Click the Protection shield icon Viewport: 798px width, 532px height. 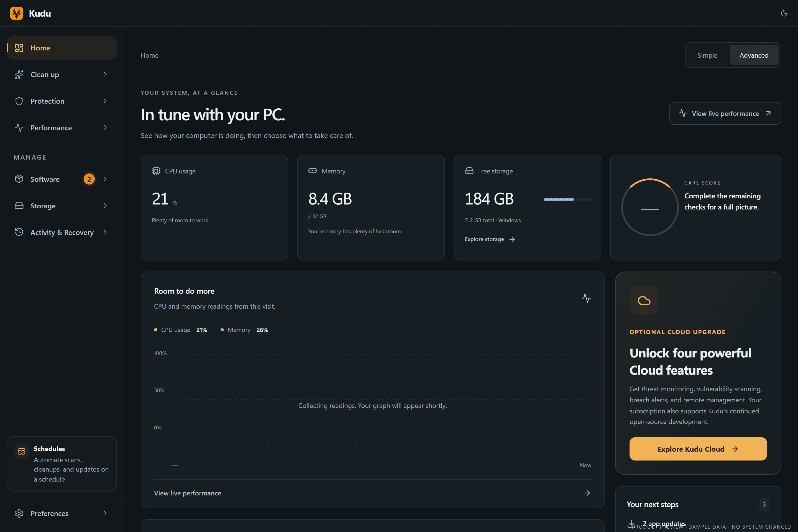[19, 101]
